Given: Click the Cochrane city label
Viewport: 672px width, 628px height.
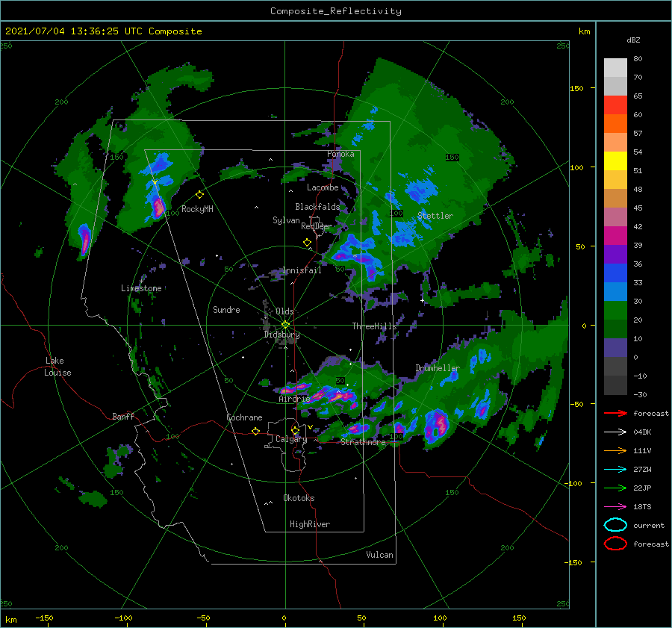Looking at the screenshot, I should coord(244,417).
